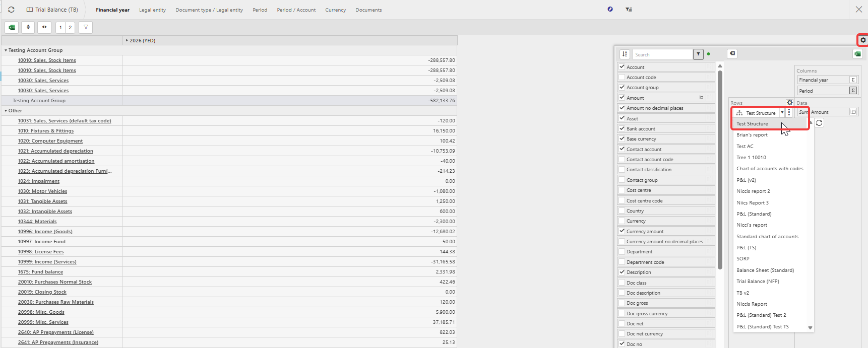Check the Account code field checkbox
The width and height of the screenshot is (868, 348).
[622, 77]
